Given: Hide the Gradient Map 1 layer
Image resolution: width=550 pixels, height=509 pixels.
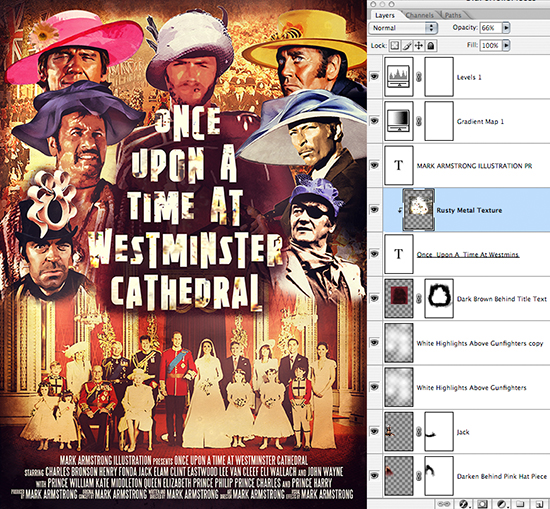Looking at the screenshot, I should coord(375,121).
